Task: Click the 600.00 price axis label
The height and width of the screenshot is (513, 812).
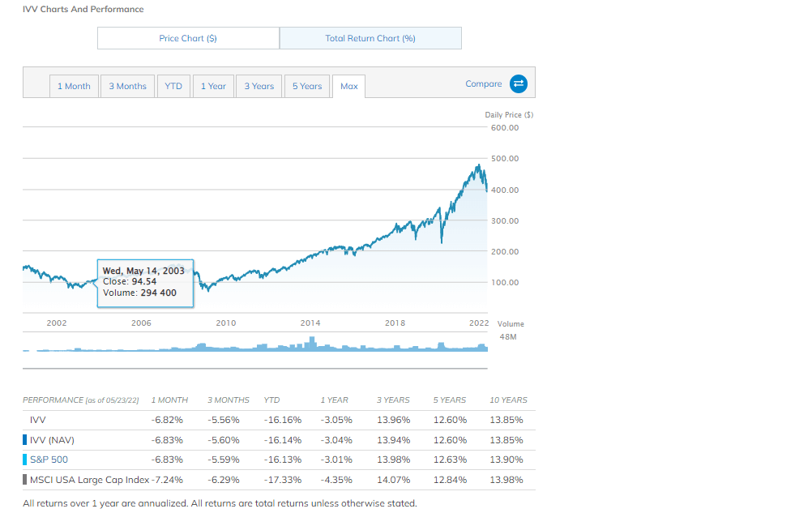Action: click(x=505, y=128)
